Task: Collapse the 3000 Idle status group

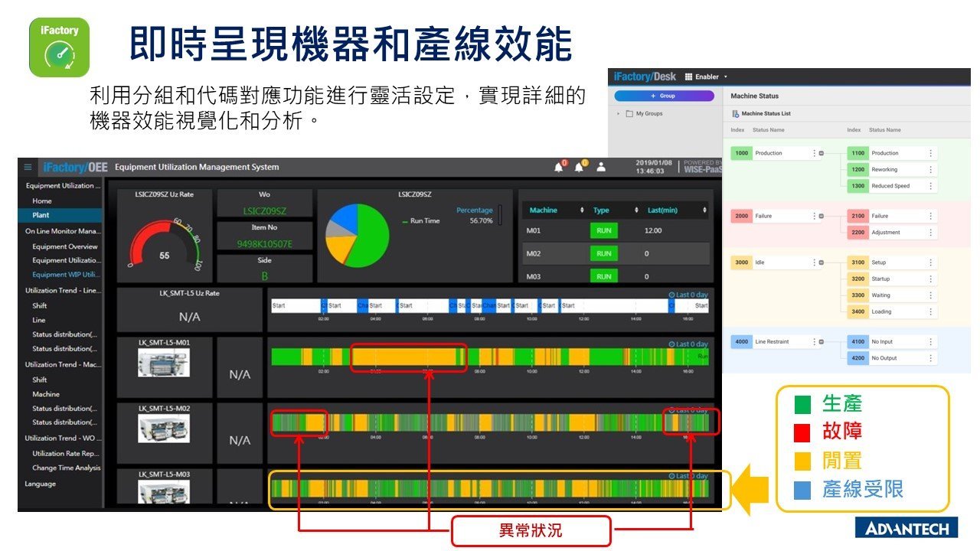Action: (x=822, y=262)
